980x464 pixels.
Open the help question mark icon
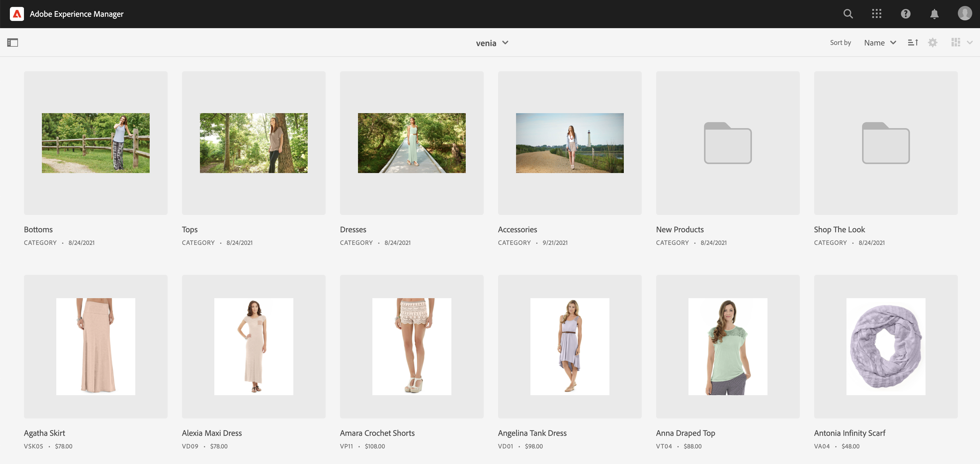(x=905, y=14)
